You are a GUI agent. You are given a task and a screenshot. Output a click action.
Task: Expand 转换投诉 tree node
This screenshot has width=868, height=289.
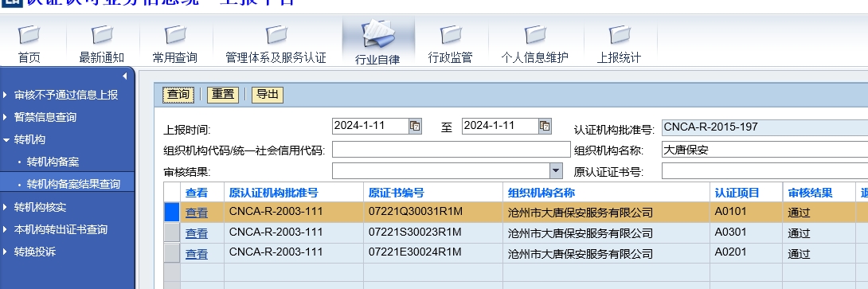(6, 252)
